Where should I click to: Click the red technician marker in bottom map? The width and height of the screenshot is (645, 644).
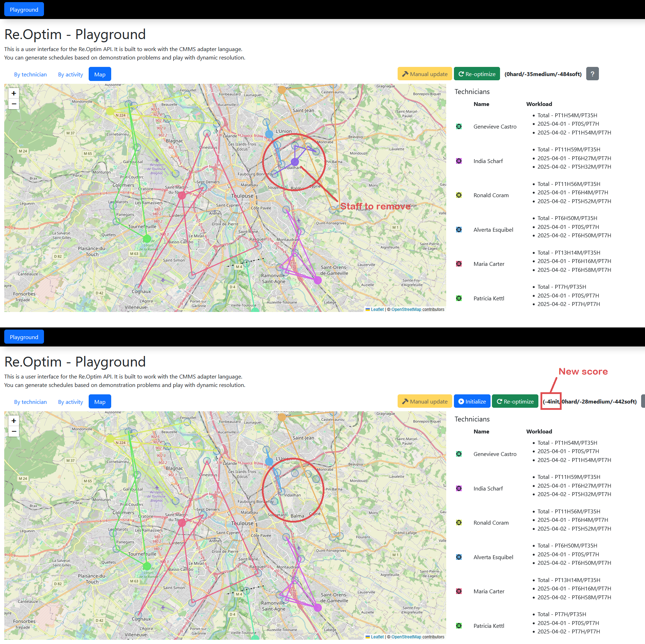(x=182, y=523)
